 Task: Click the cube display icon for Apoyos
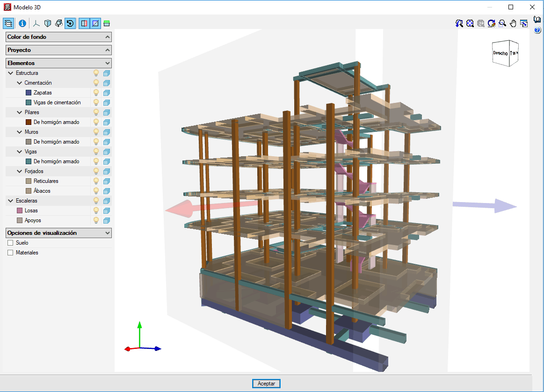coord(107,220)
